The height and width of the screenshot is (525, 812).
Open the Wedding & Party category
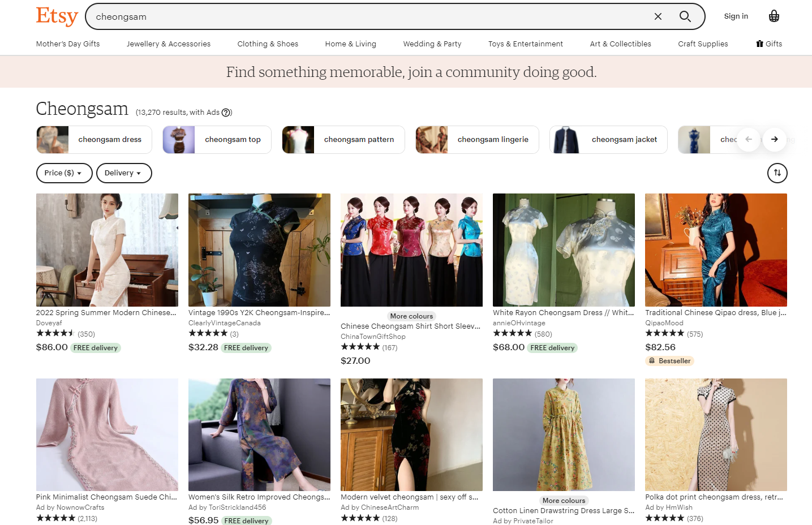click(x=432, y=44)
